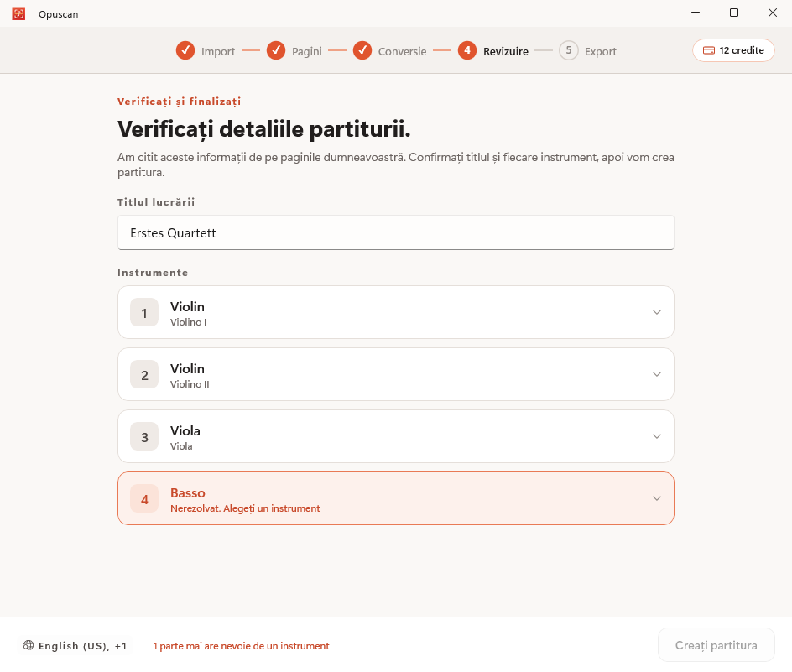Click the Opuscan app logo icon
The image size is (792, 672).
pos(18,13)
